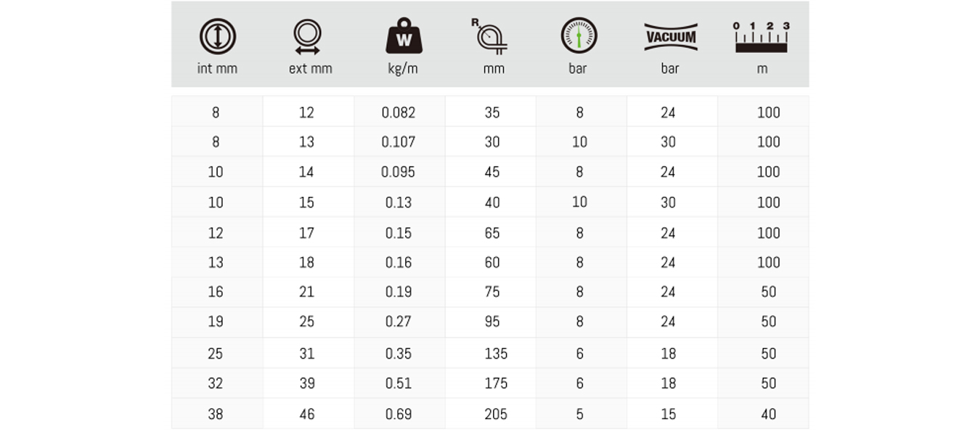Click the 0.69 weight value
Viewport: 980px width, 432px height.
[x=399, y=415]
